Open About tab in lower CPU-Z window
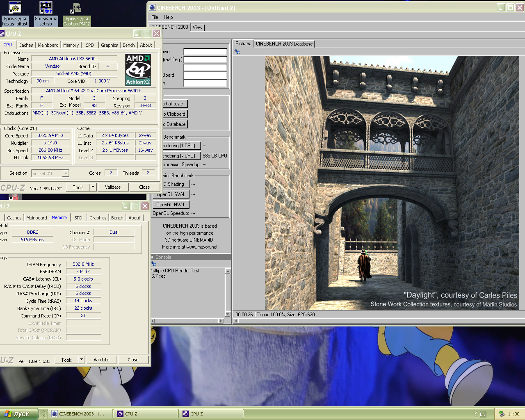 pos(135,218)
